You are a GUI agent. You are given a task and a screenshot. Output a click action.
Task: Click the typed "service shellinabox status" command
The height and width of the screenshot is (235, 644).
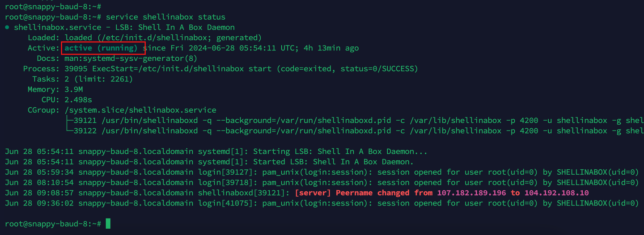pyautogui.click(x=165, y=17)
